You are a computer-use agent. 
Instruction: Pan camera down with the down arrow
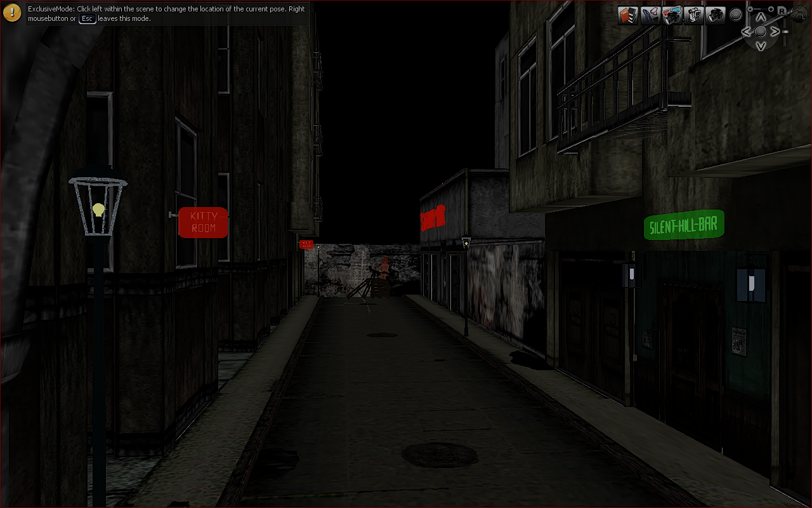point(761,46)
